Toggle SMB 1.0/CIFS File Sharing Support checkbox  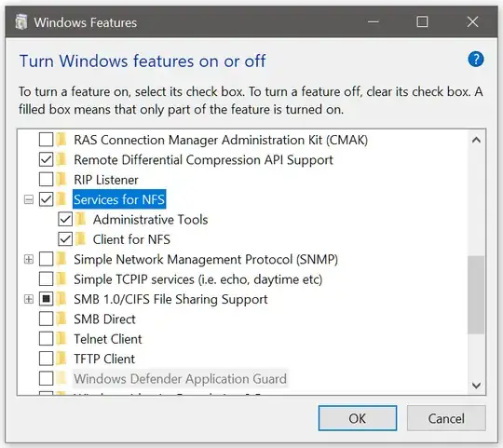click(47, 299)
